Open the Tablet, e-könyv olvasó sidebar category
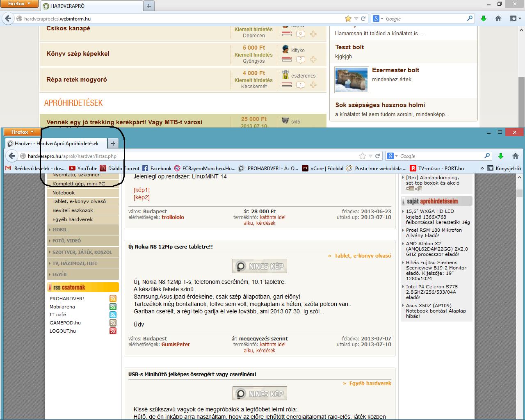 pyautogui.click(x=83, y=201)
